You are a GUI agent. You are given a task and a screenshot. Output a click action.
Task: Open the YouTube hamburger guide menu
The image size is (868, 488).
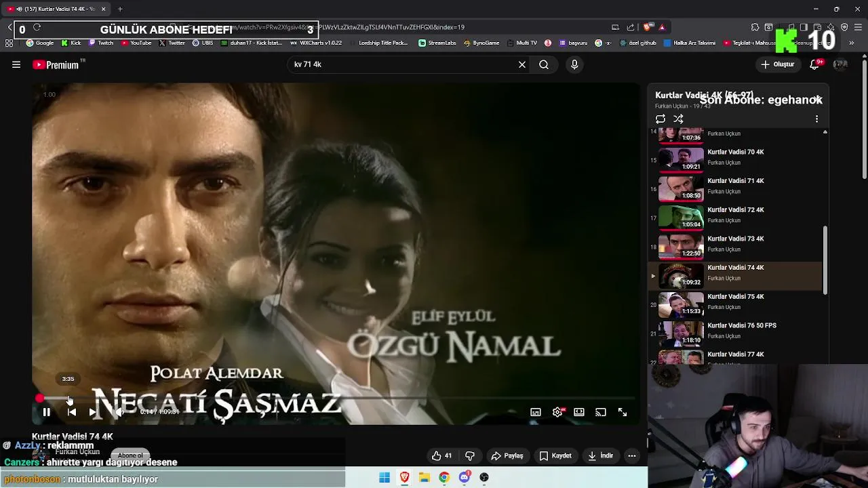16,65
